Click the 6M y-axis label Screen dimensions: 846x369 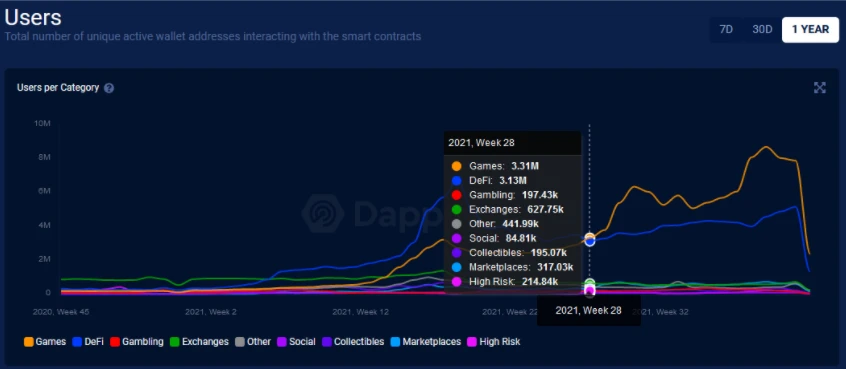(x=44, y=191)
